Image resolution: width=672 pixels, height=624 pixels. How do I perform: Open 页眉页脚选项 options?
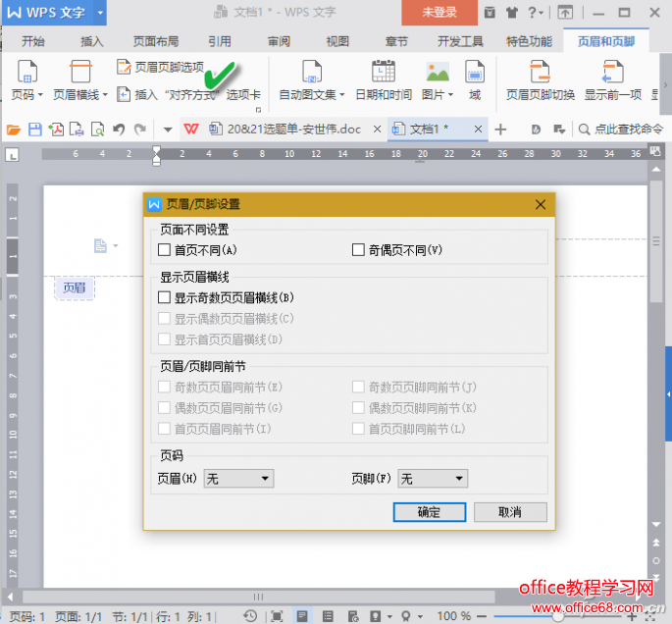coord(160,67)
